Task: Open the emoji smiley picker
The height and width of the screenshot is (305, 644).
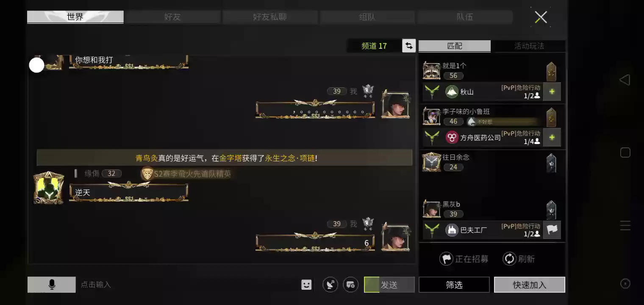Action: pyautogui.click(x=306, y=285)
